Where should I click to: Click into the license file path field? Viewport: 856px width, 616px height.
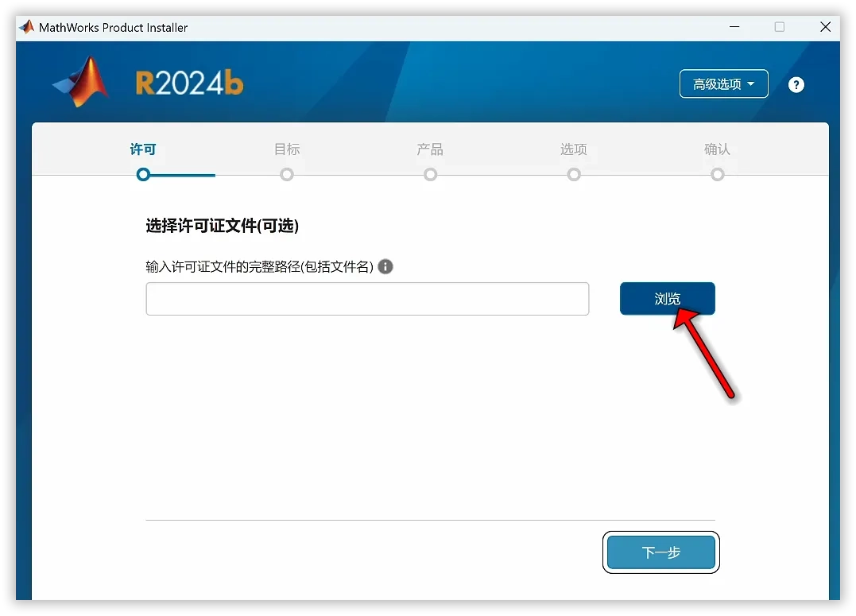click(x=367, y=299)
